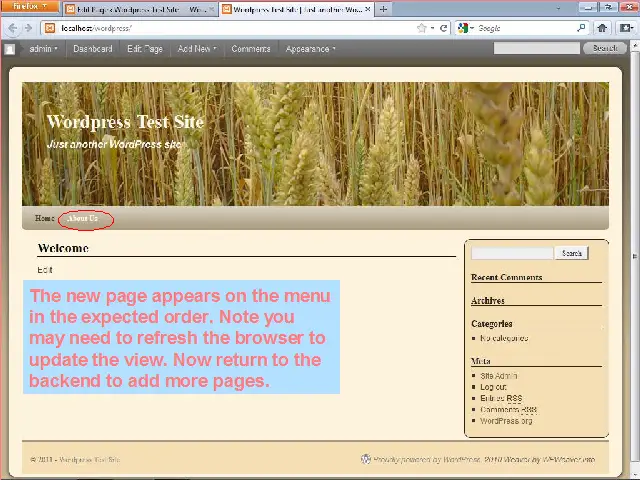640x480 pixels.
Task: Click the Archives heading
Action: coord(488,300)
